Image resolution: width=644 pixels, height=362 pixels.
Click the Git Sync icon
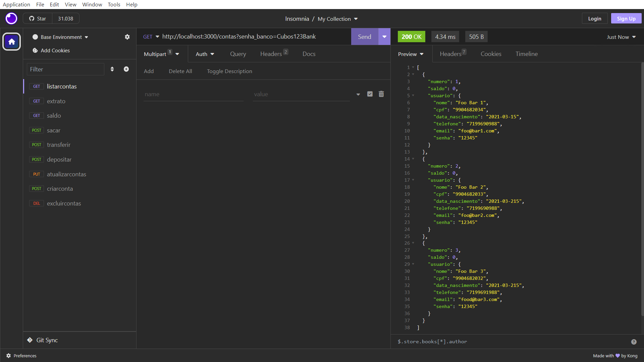(x=30, y=340)
